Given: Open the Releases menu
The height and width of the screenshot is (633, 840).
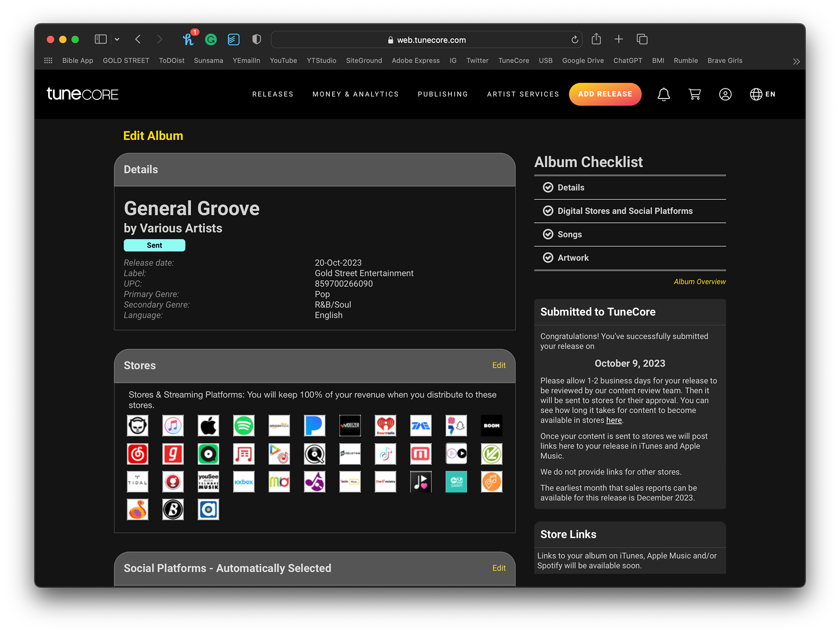Looking at the screenshot, I should coord(273,94).
